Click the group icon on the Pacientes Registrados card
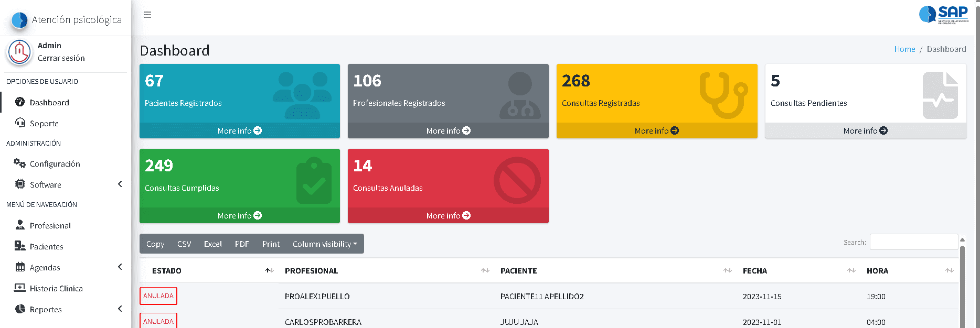Image resolution: width=980 pixels, height=328 pixels. 302,95
